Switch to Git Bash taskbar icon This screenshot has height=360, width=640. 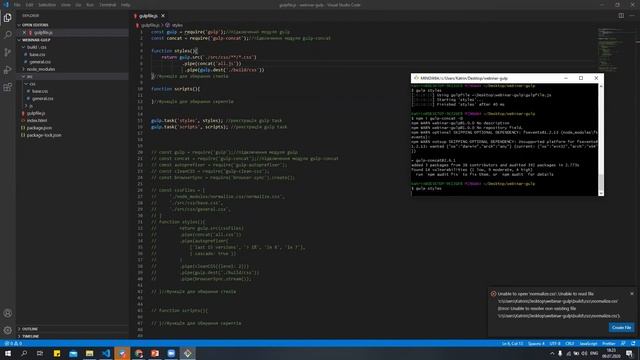(188, 353)
